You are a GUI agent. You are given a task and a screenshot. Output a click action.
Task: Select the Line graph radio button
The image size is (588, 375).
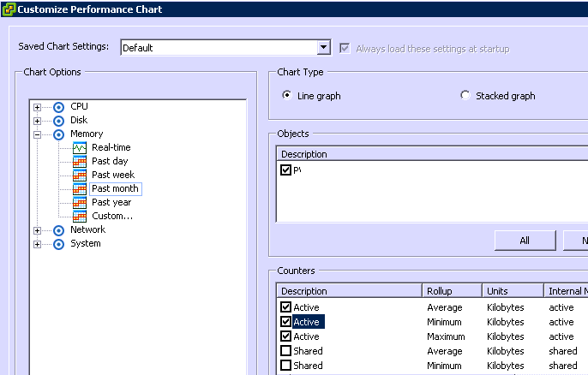coord(286,96)
